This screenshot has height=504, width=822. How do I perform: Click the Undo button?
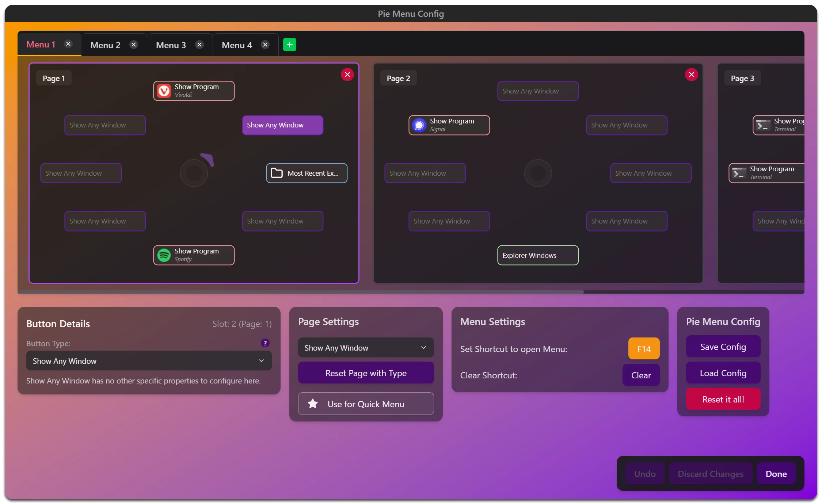click(x=645, y=474)
